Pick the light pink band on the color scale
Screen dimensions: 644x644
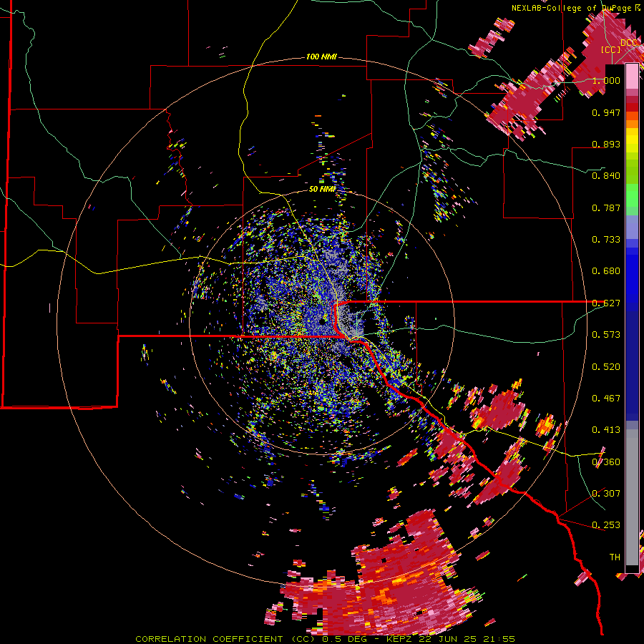click(632, 76)
